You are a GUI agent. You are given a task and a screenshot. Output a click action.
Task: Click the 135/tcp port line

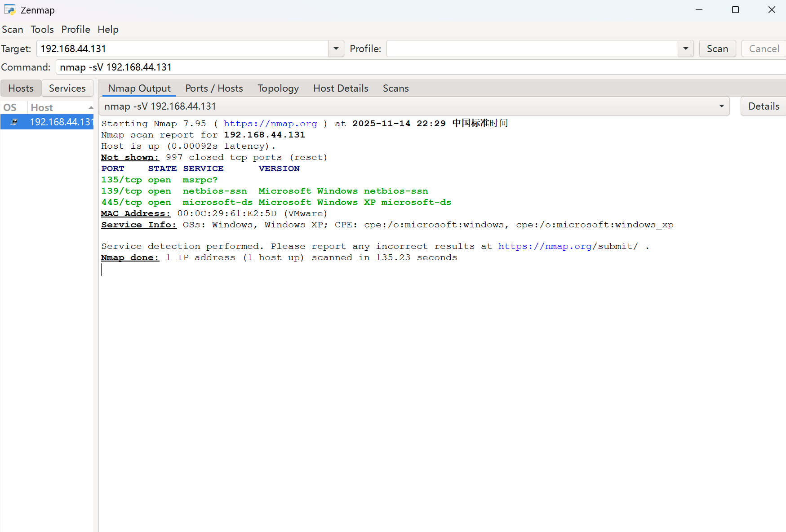(160, 180)
